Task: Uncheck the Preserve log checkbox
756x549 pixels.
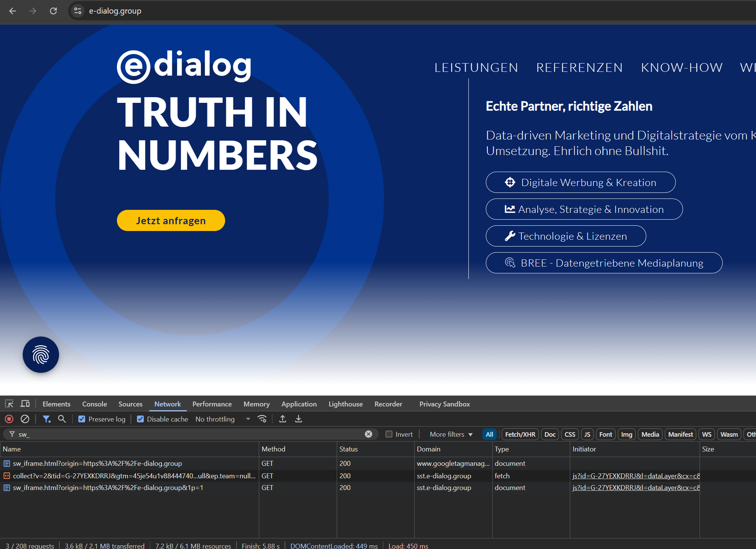Action: (x=82, y=419)
